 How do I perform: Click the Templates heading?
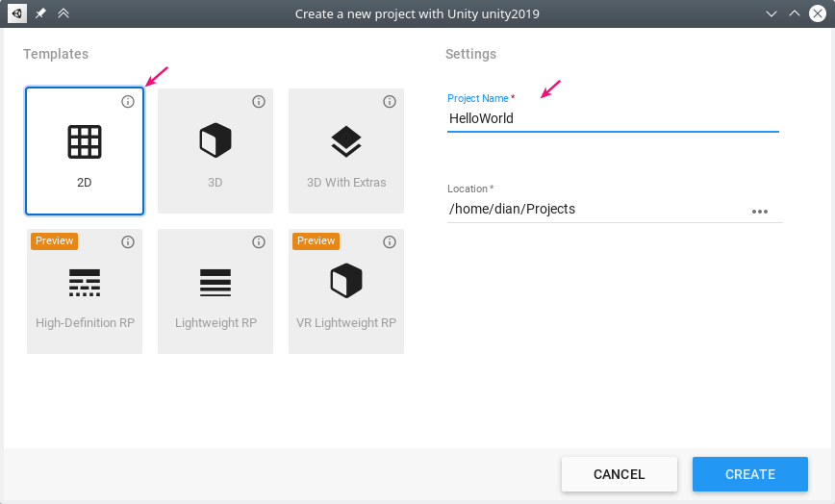(x=56, y=54)
